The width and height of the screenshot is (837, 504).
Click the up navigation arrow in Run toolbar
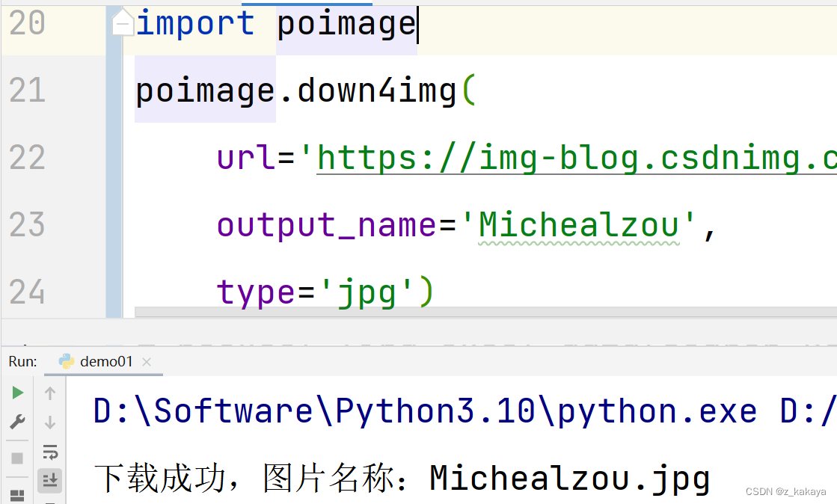tap(50, 393)
